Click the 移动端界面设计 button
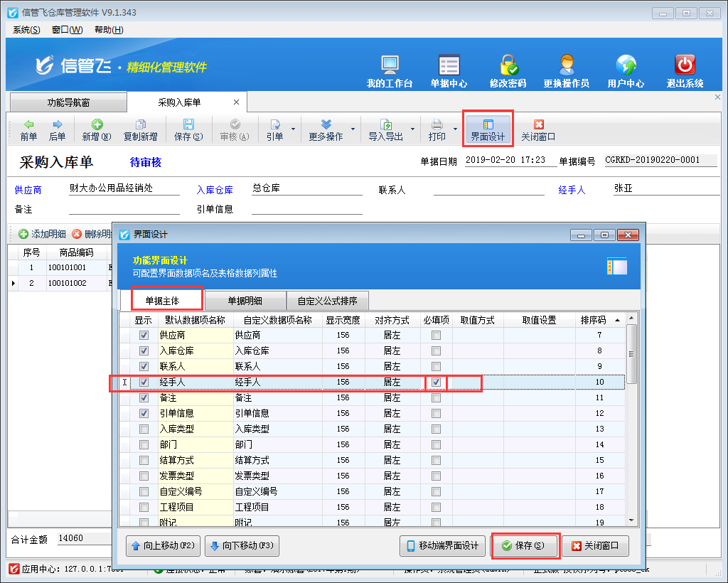This screenshot has height=583, width=728. pyautogui.click(x=442, y=546)
